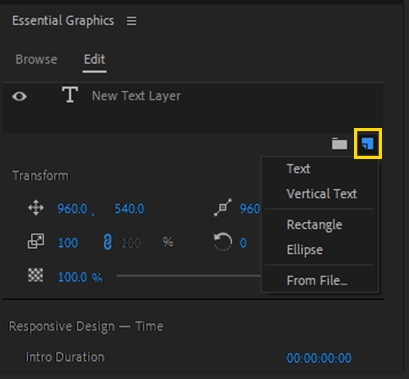Edit the opacity value 100.0 %
The height and width of the screenshot is (379, 409).
pyautogui.click(x=80, y=277)
